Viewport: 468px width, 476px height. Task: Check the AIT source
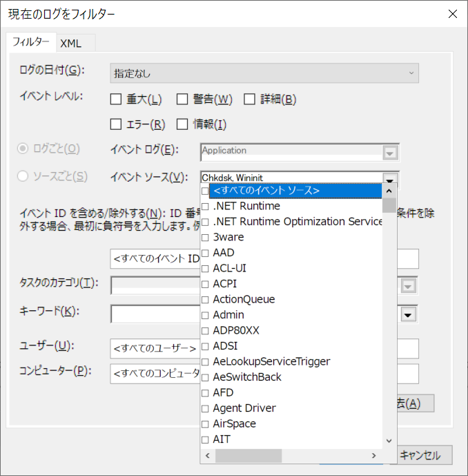click(205, 439)
